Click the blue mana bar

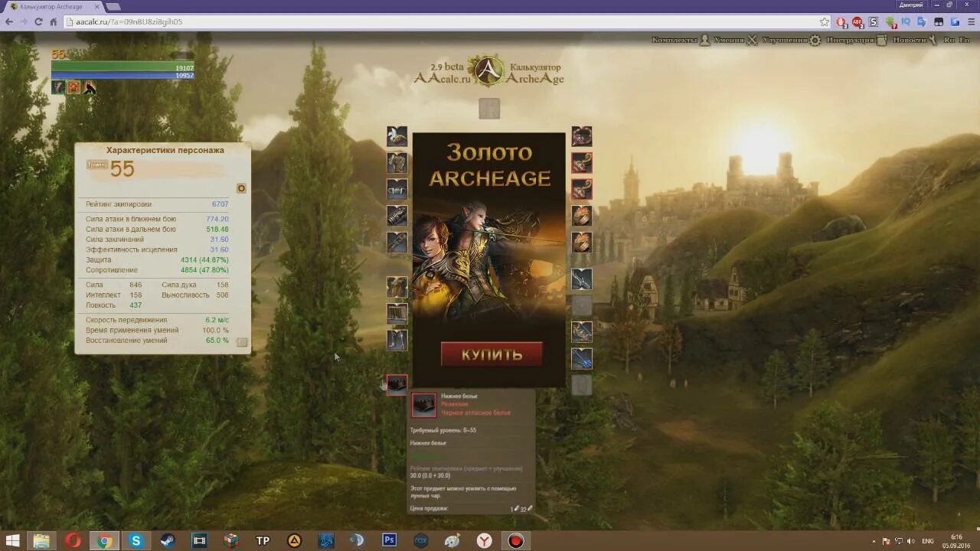pos(122,76)
